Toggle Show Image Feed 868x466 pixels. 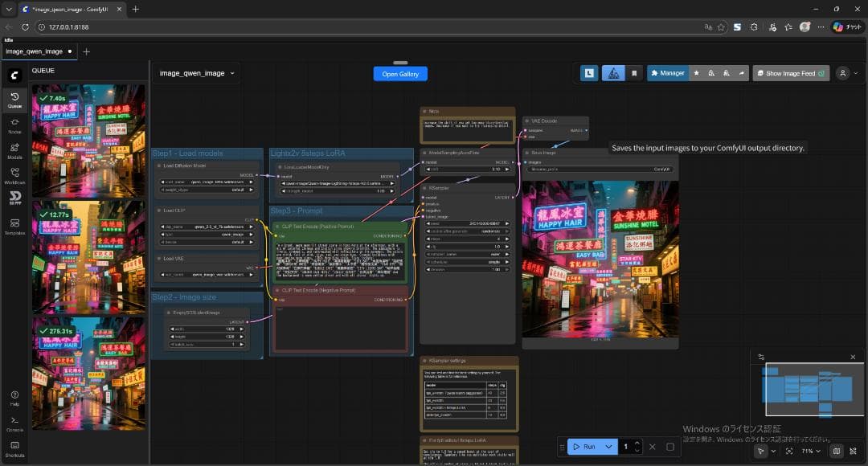pos(790,73)
